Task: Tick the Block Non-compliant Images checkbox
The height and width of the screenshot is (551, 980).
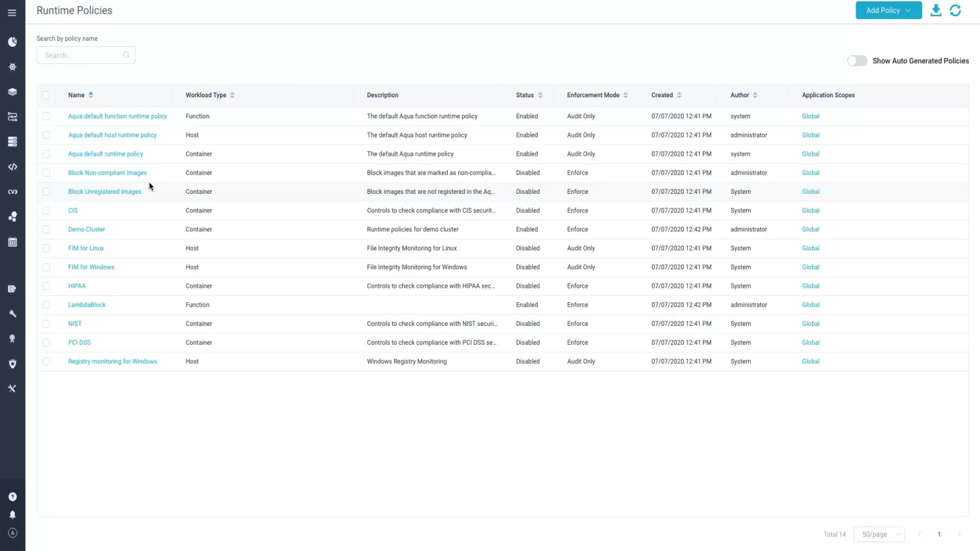Action: 46,173
